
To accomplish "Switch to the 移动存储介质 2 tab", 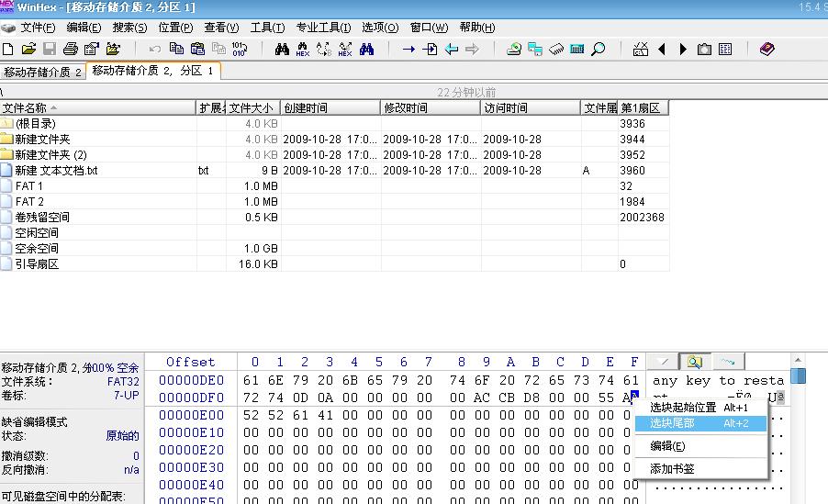I will pyautogui.click(x=43, y=72).
